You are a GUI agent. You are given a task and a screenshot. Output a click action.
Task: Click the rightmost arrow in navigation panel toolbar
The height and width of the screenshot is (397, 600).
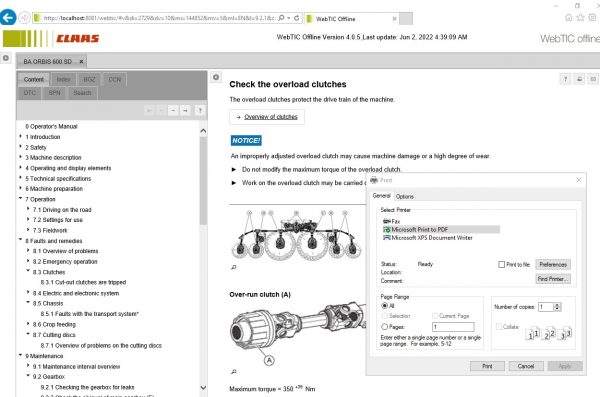coord(185,110)
